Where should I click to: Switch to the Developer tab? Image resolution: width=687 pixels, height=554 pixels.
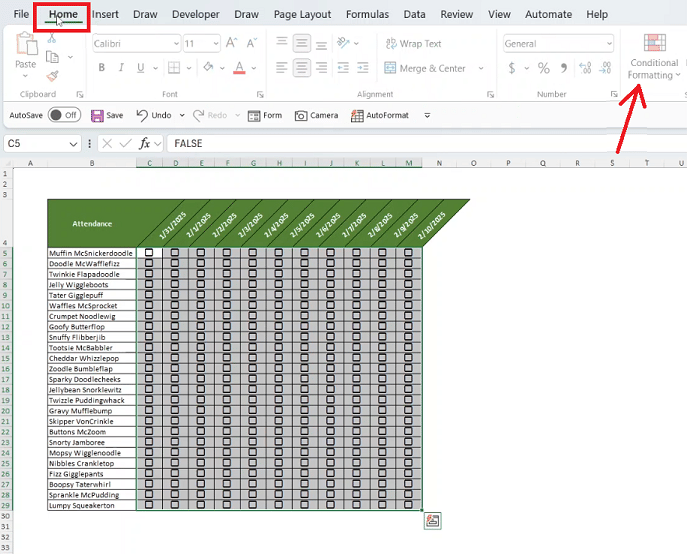click(195, 14)
